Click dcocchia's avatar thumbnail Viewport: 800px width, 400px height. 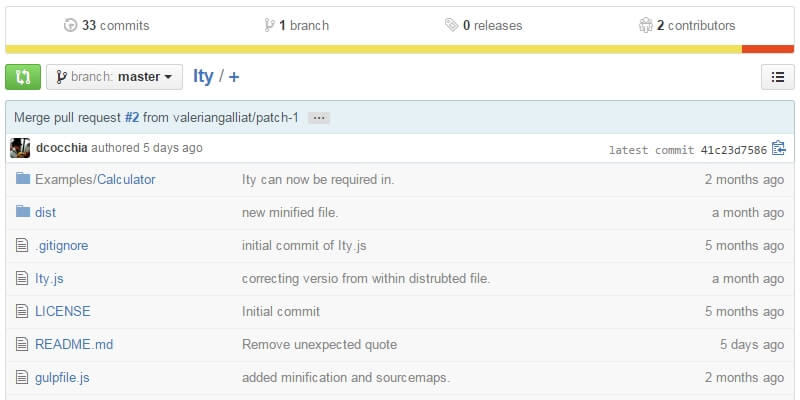point(20,148)
